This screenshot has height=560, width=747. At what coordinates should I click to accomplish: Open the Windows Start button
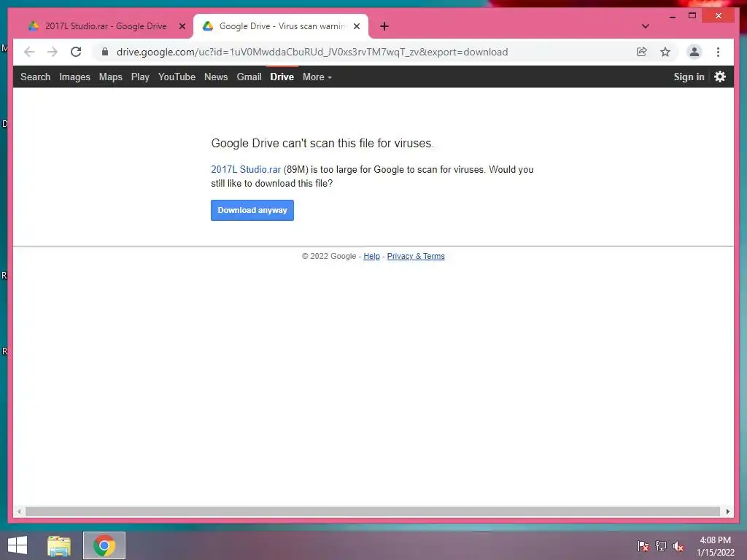click(18, 545)
